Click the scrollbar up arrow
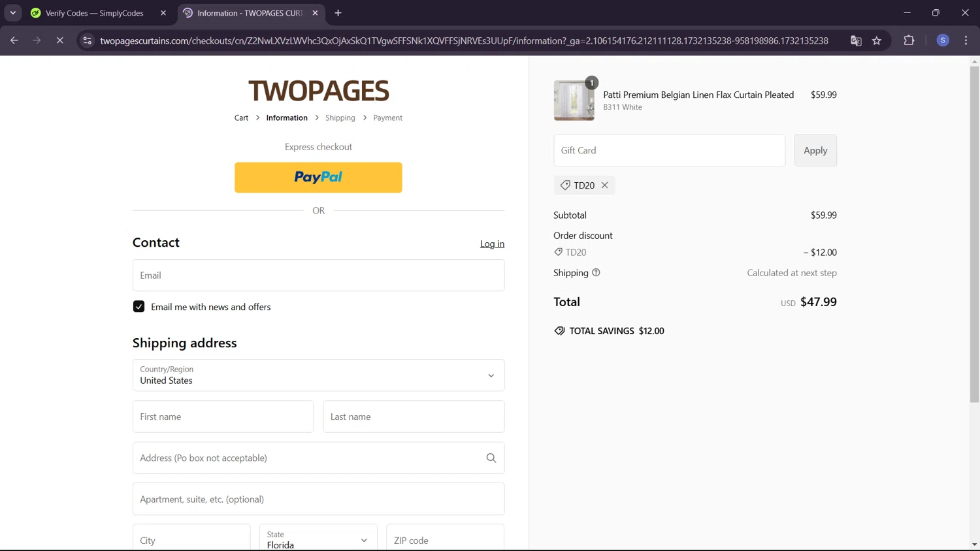Viewport: 980px width, 551px height. click(974, 61)
